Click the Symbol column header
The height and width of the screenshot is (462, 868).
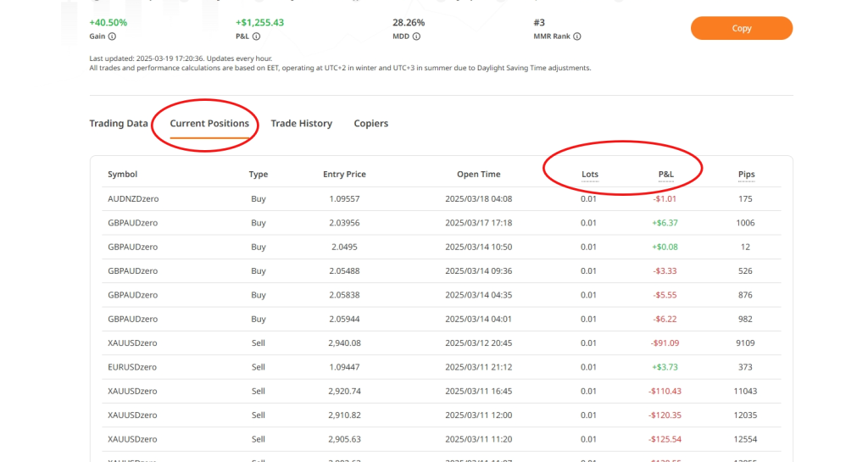coord(122,175)
